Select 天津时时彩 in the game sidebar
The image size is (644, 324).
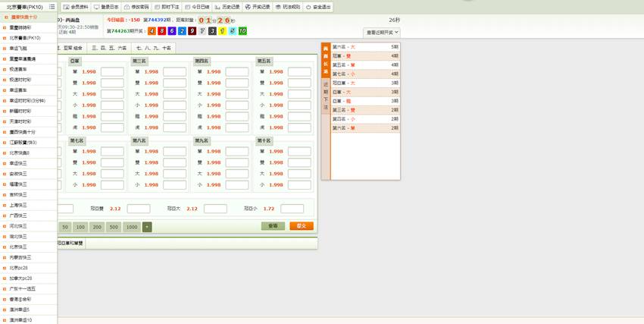pyautogui.click(x=29, y=121)
